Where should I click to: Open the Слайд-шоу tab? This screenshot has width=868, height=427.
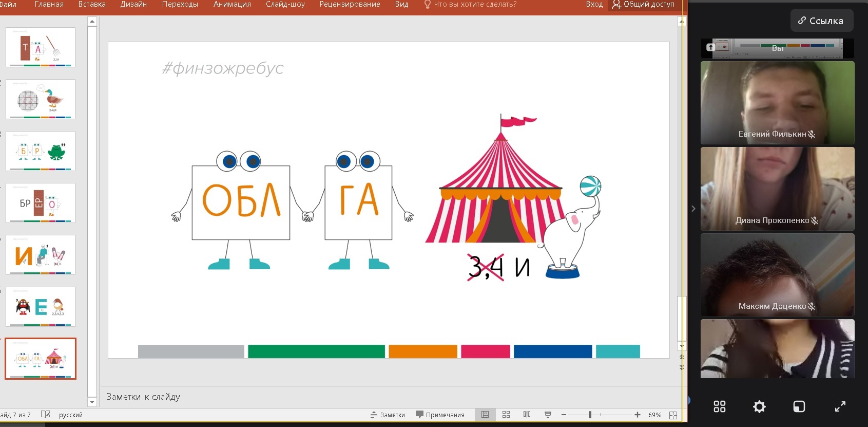[x=285, y=4]
